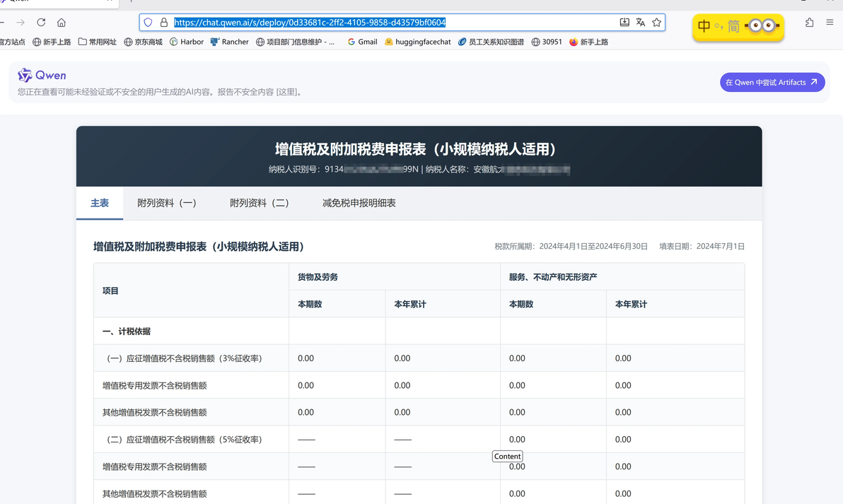Image resolution: width=843 pixels, height=504 pixels.
Task: Open the 京东商城 bookmark
Action: [x=143, y=42]
